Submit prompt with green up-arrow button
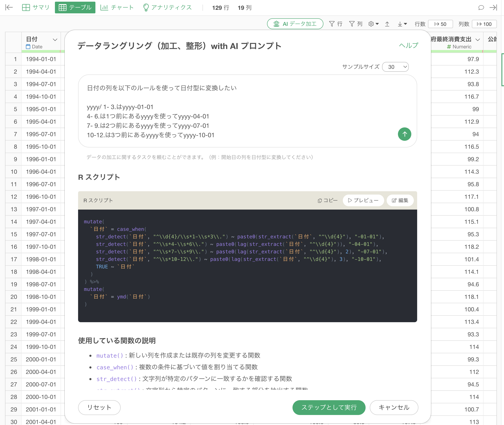This screenshot has height=425, width=504. [x=404, y=134]
